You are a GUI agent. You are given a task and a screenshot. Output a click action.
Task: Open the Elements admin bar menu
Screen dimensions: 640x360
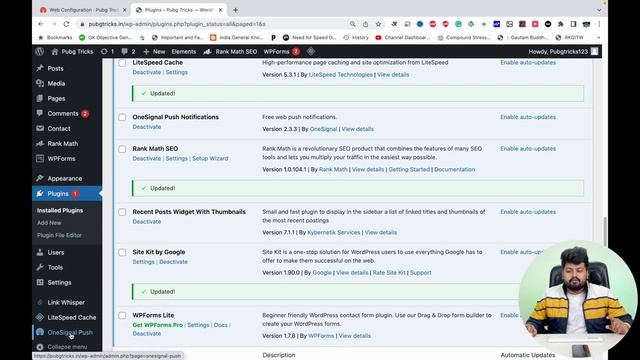click(184, 51)
